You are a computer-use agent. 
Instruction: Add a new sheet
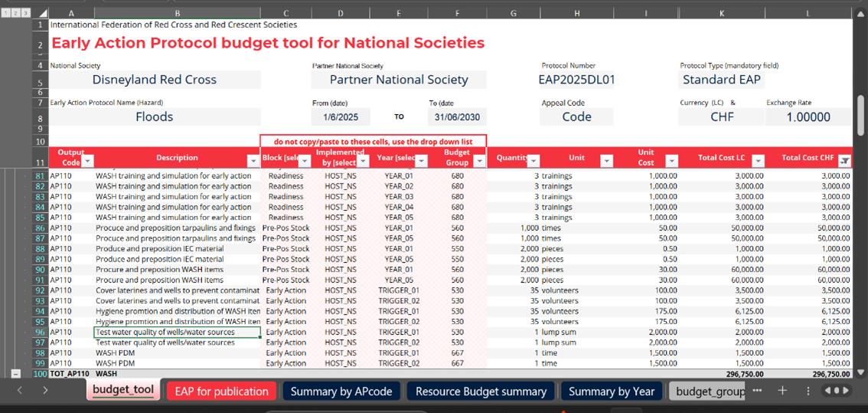(x=782, y=391)
